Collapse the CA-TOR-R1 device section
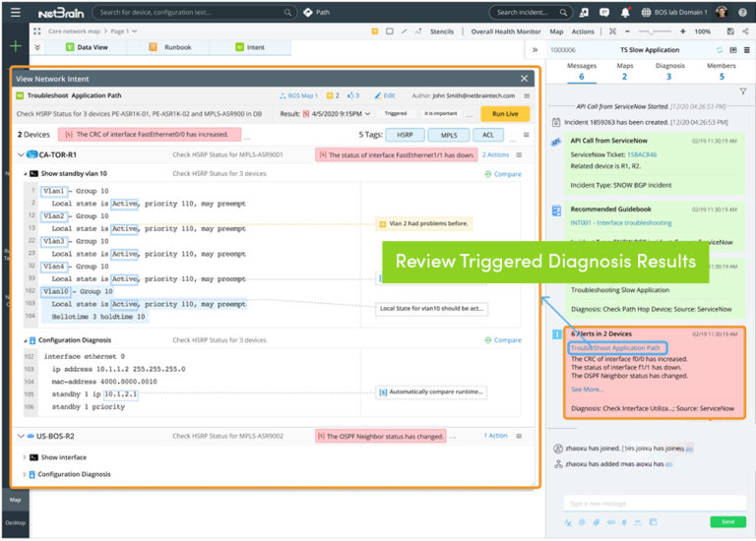Viewport: 756px width, 541px height. [23, 154]
